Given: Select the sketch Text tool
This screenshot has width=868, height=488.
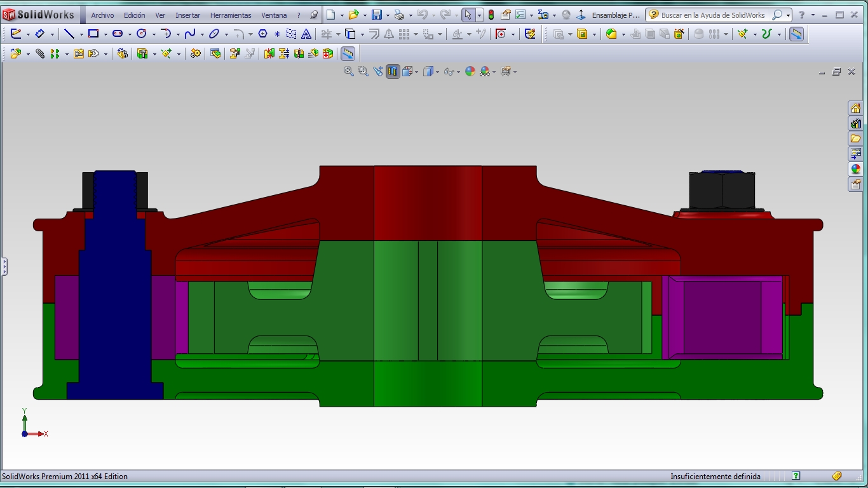Looking at the screenshot, I should point(306,34).
